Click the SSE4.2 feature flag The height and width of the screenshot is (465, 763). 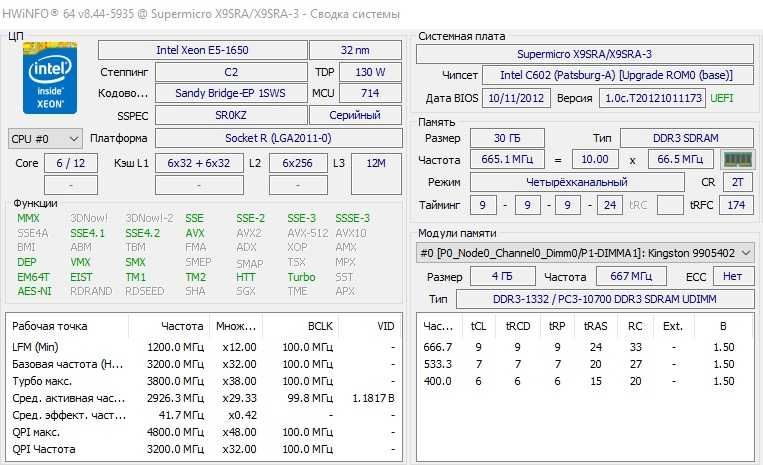(143, 233)
